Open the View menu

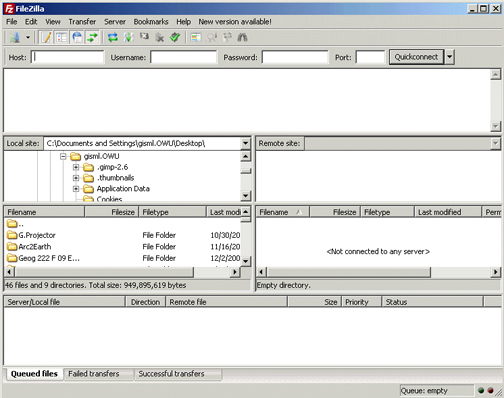click(53, 22)
